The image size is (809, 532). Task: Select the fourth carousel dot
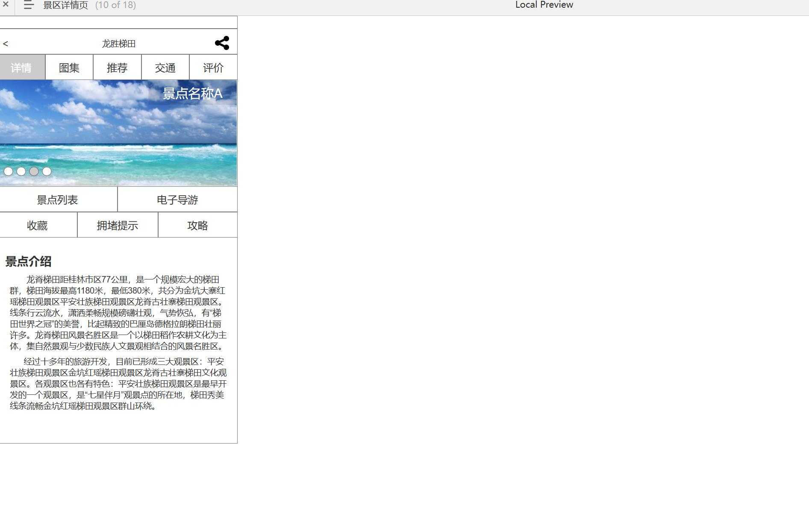47,171
